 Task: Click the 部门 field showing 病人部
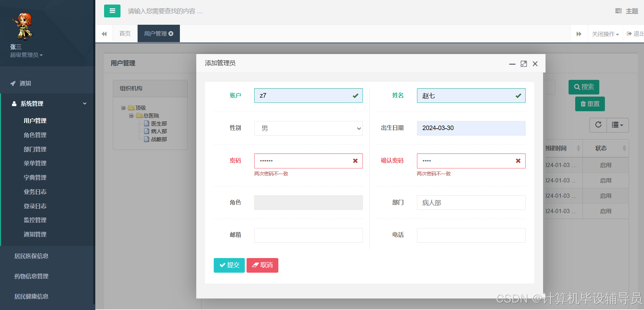pyautogui.click(x=471, y=203)
